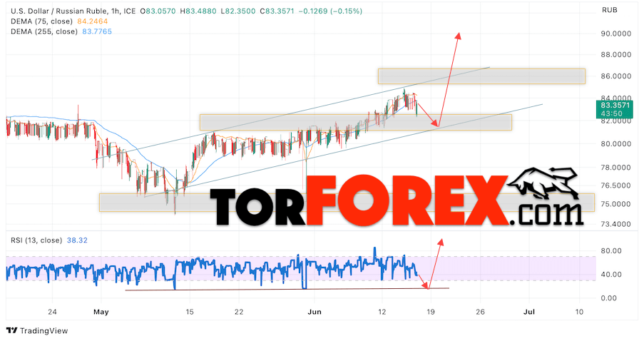Click the TradingView wordmark text
The image size is (644, 341).
point(44,331)
